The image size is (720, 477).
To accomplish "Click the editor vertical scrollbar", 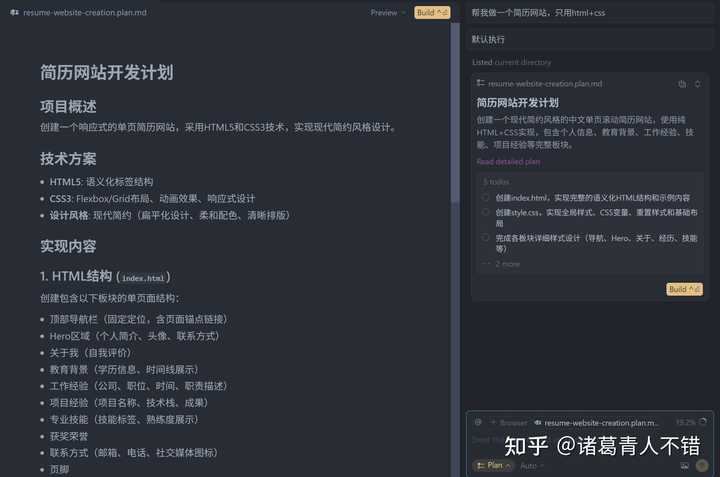I will [x=455, y=112].
